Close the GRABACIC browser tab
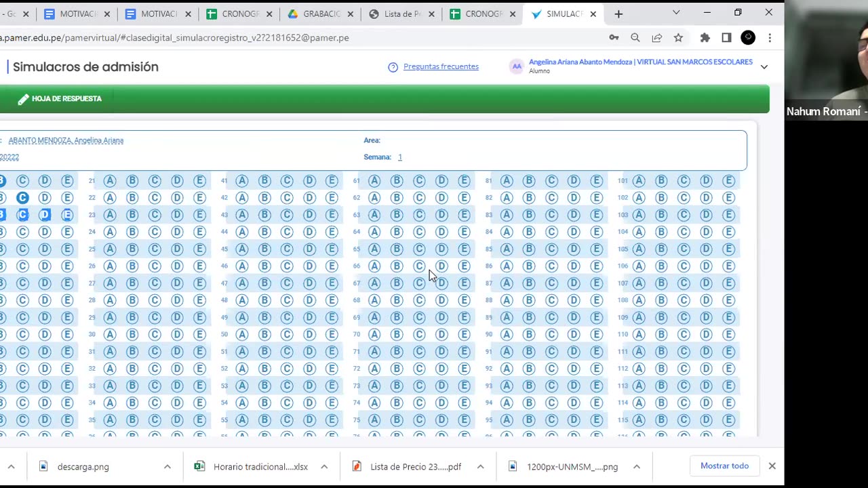The width and height of the screenshot is (868, 488). coord(351,14)
